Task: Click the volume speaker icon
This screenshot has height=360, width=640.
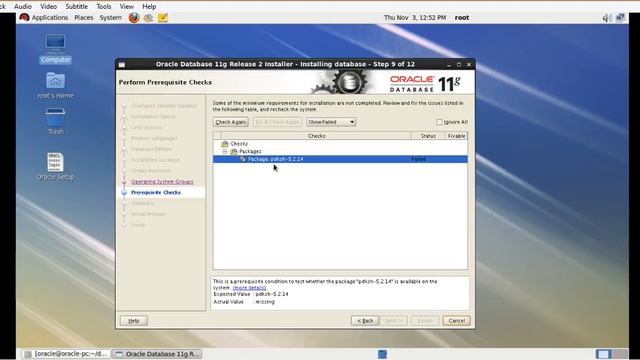Action: point(607,18)
